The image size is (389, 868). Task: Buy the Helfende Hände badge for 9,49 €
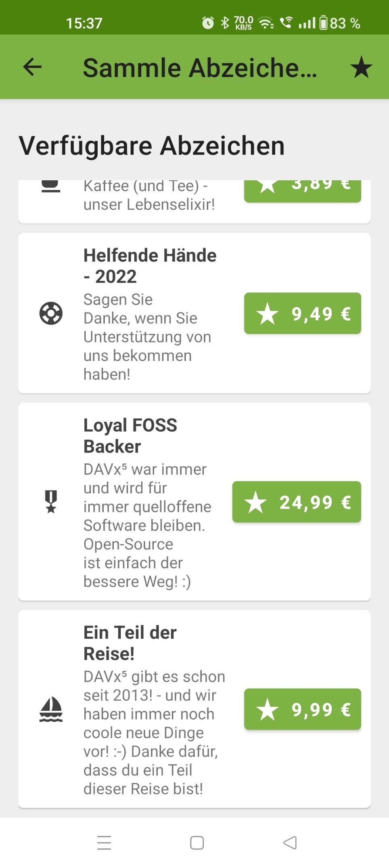302,313
